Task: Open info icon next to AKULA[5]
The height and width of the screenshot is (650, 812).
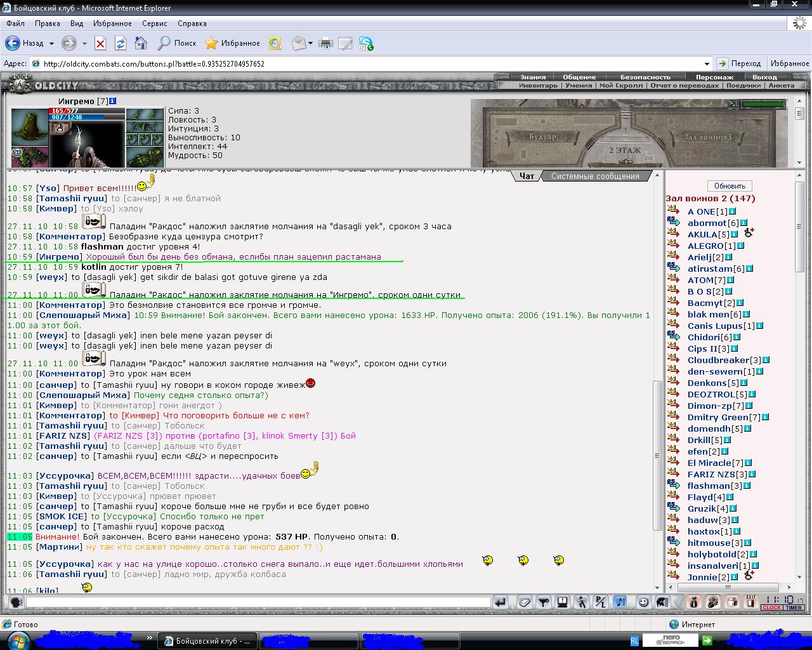Action: 734,234
